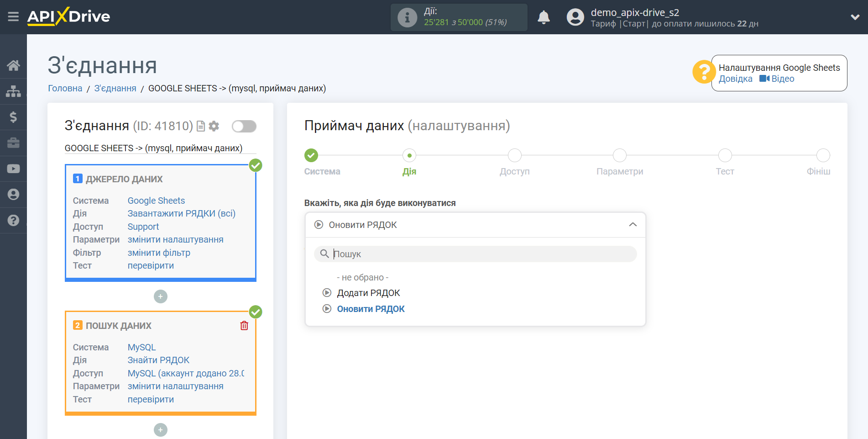Screen dimensions: 868x439
Task: Go to the Доступ step
Action: 515,155
